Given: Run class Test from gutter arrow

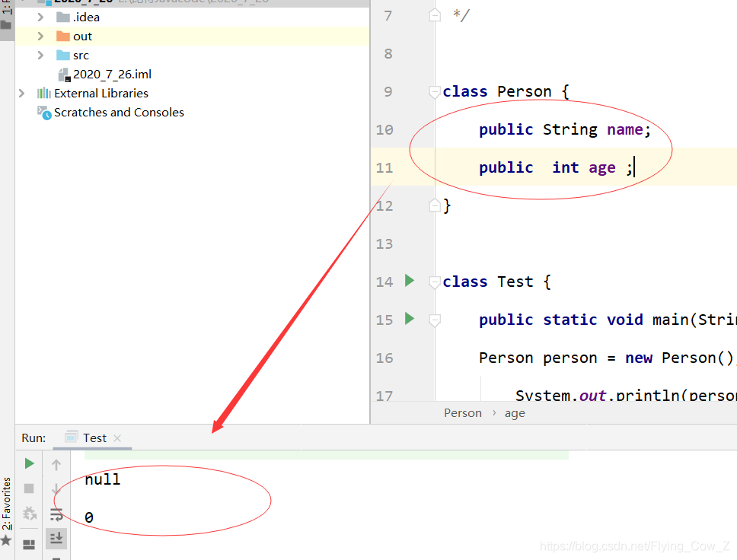Looking at the screenshot, I should [410, 281].
